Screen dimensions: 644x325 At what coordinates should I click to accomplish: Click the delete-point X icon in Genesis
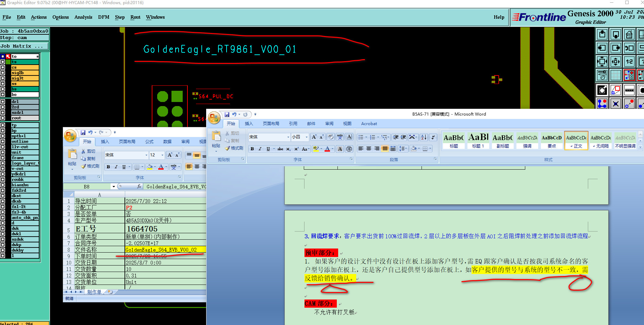click(x=616, y=104)
